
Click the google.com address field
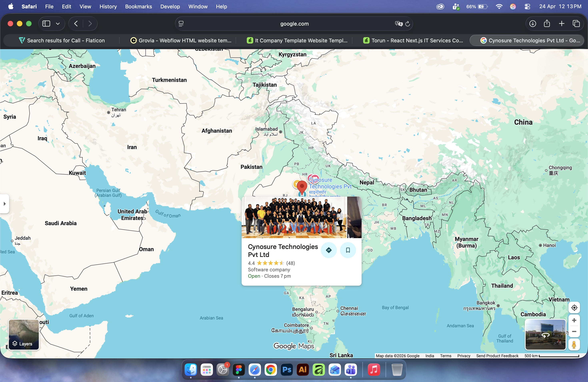click(x=294, y=24)
